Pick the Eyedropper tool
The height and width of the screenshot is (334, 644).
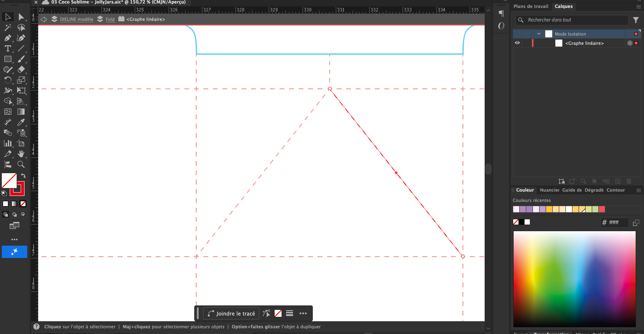(21, 122)
